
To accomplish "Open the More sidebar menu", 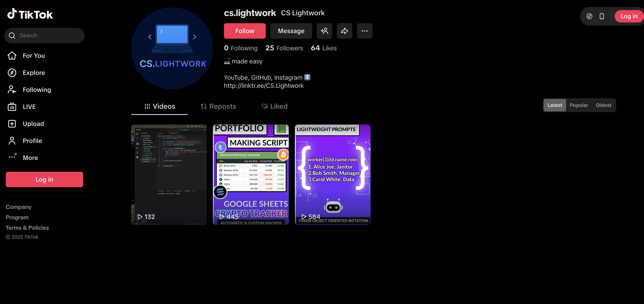I will (30, 157).
